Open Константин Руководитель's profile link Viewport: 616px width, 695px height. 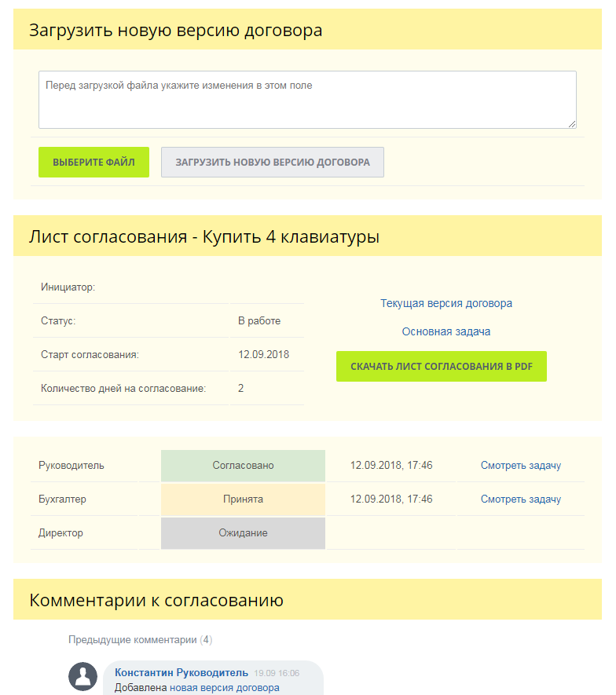pyautogui.click(x=181, y=673)
